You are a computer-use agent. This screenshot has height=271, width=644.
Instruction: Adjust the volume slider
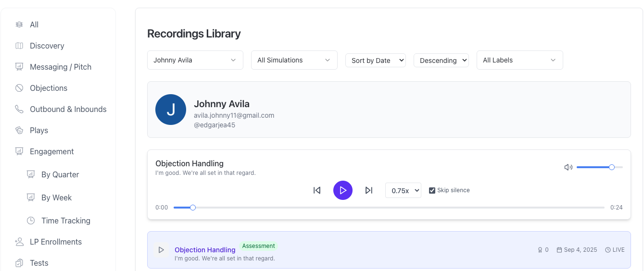pyautogui.click(x=600, y=167)
